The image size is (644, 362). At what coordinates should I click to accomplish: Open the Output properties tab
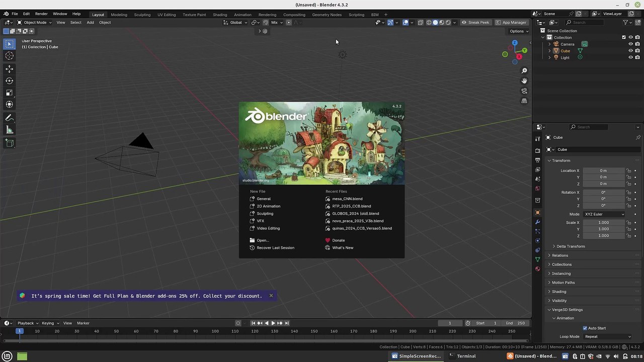(x=537, y=160)
